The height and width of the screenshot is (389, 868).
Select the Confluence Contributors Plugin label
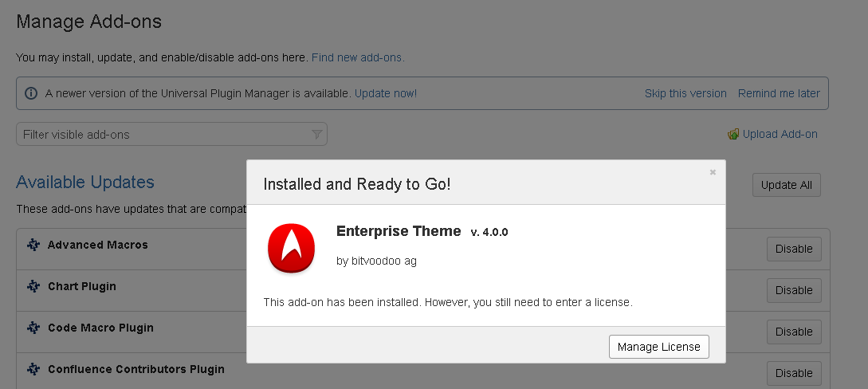click(x=136, y=369)
